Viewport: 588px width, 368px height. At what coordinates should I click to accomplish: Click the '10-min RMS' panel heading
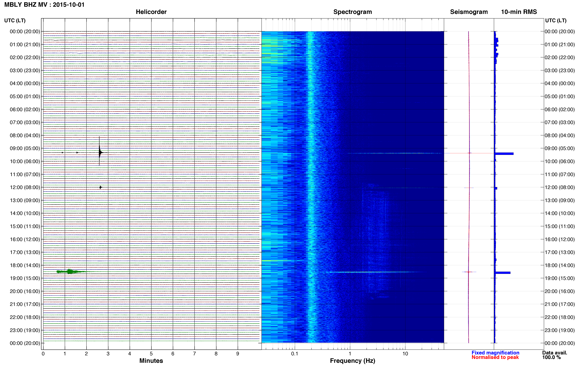point(519,12)
